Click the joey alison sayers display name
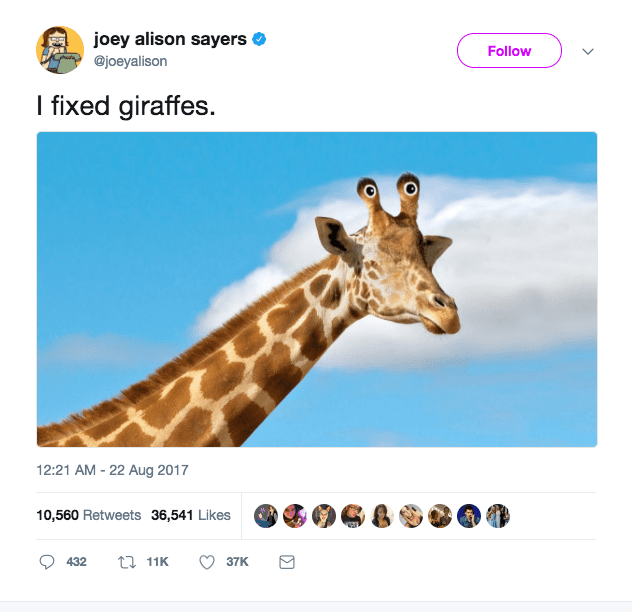632x612 pixels. (170, 39)
